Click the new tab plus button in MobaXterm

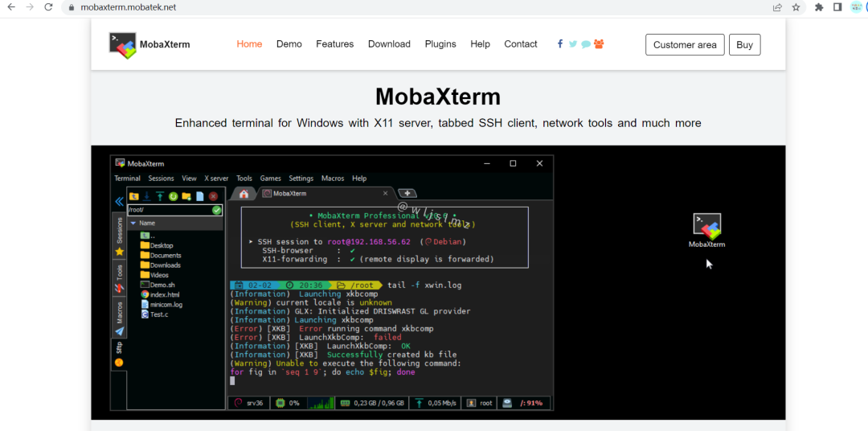(407, 193)
